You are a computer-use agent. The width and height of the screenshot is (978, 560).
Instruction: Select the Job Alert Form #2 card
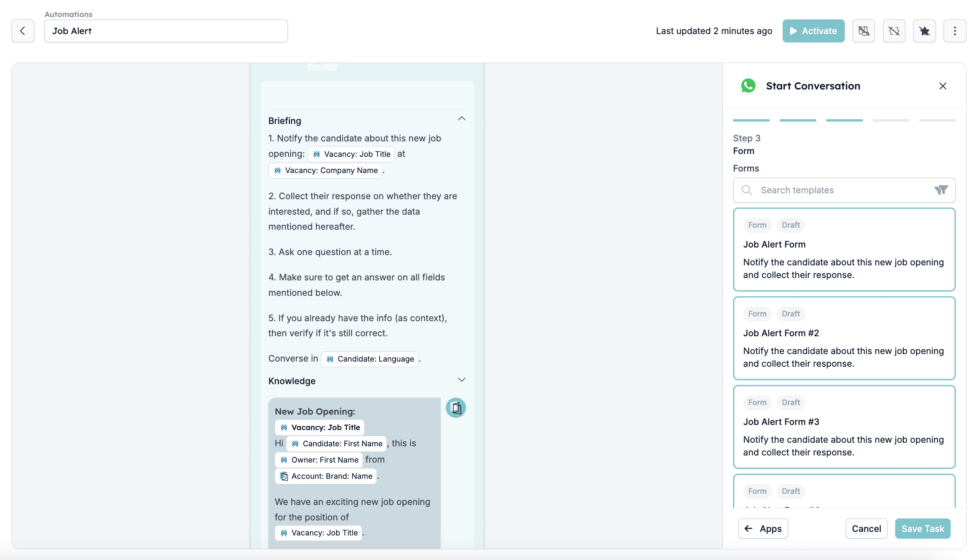point(844,338)
